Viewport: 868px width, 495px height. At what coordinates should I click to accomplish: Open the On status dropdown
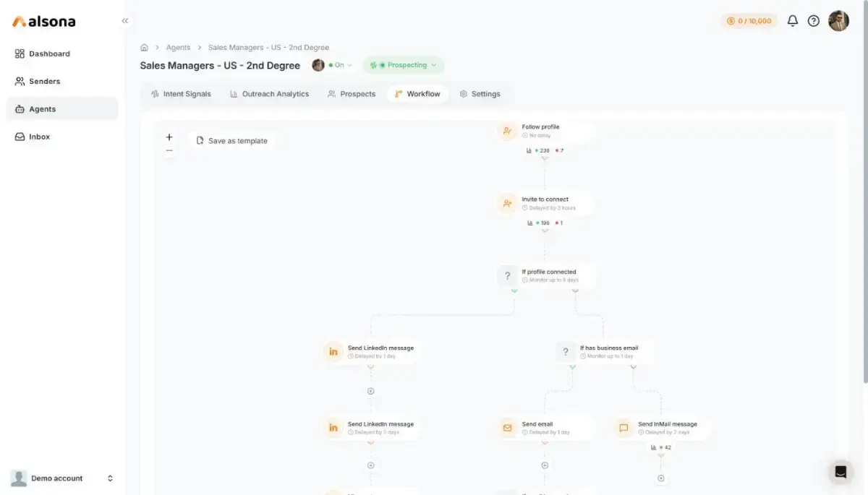(x=339, y=65)
